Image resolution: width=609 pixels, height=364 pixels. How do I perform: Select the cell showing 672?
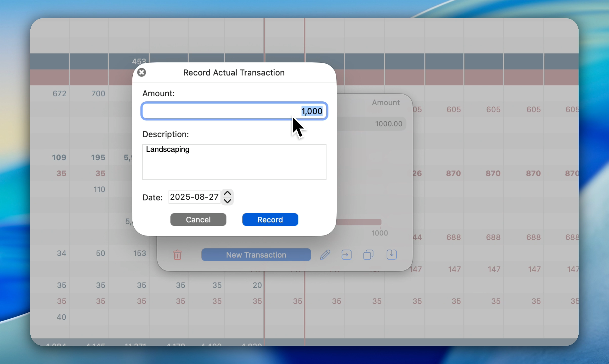pos(59,94)
